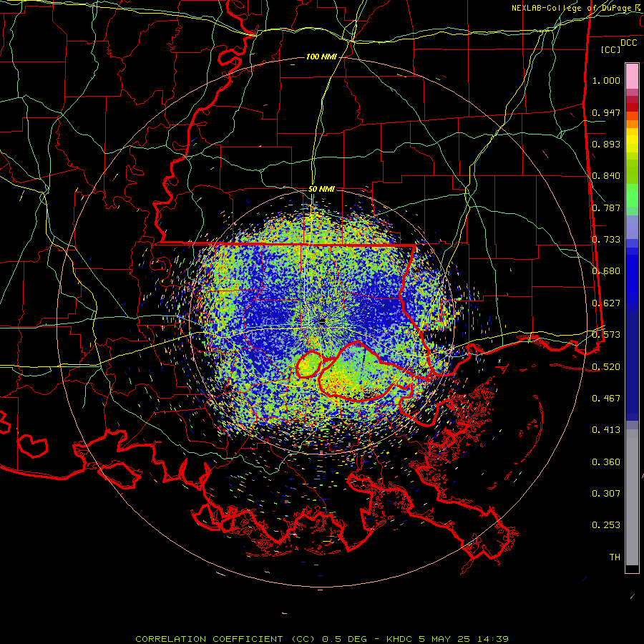Click the 0.360 color scale value
The width and height of the screenshot is (644, 644).
coord(606,462)
